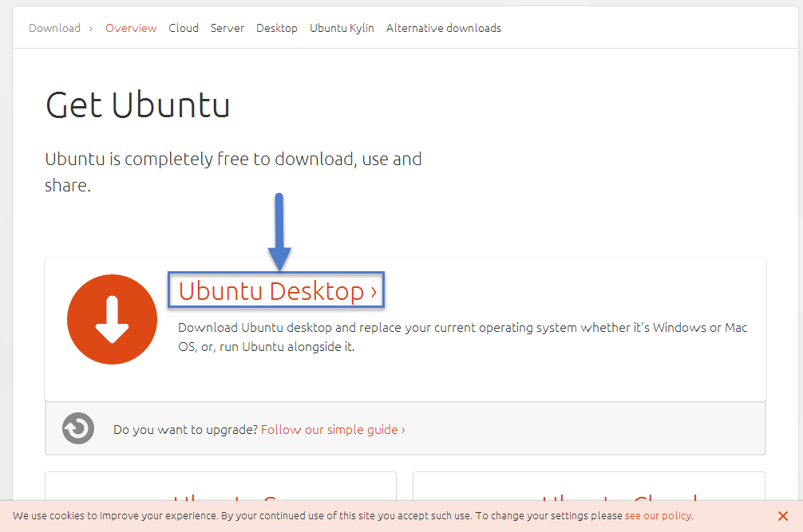Follow our simple guide link
This screenshot has height=532, width=803.
tap(333, 430)
